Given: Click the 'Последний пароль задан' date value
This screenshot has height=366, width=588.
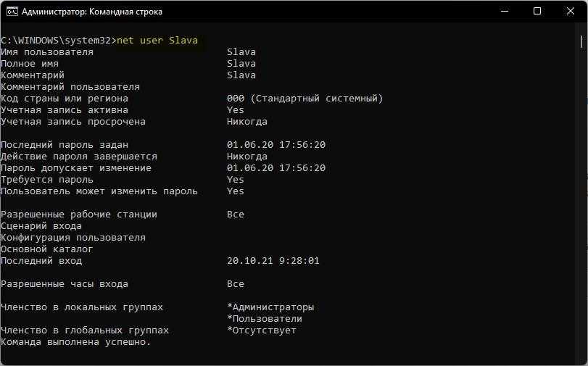Looking at the screenshot, I should pos(276,145).
